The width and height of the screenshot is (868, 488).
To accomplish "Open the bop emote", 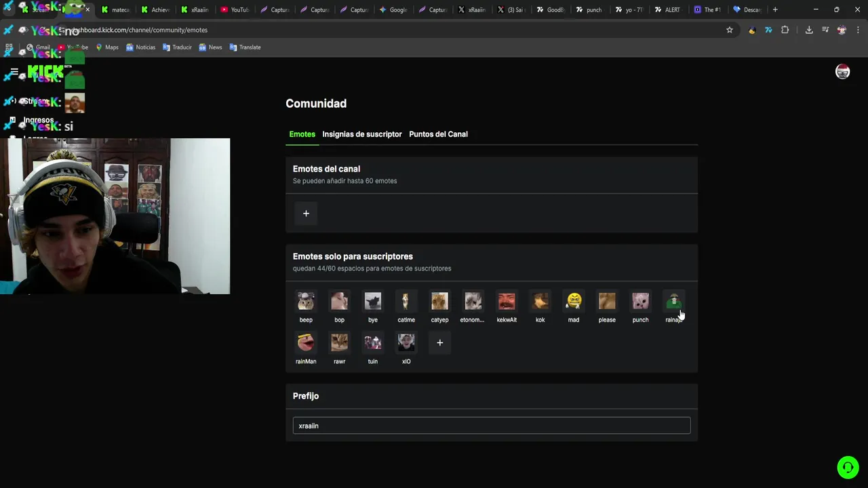I will [339, 301].
